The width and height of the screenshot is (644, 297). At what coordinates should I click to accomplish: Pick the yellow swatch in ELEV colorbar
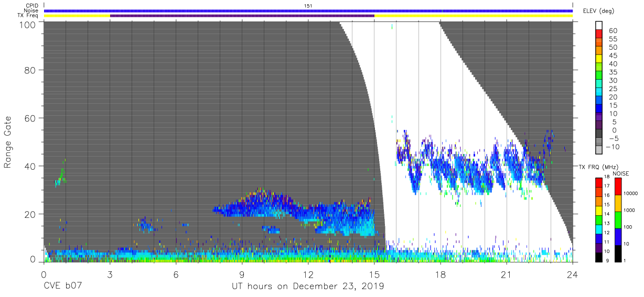click(x=599, y=59)
